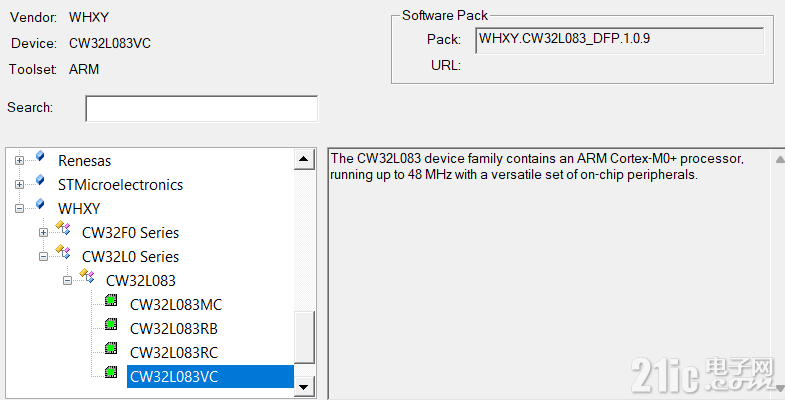The height and width of the screenshot is (400, 785).
Task: Expand the Renesas vendor node
Action: tap(20, 161)
